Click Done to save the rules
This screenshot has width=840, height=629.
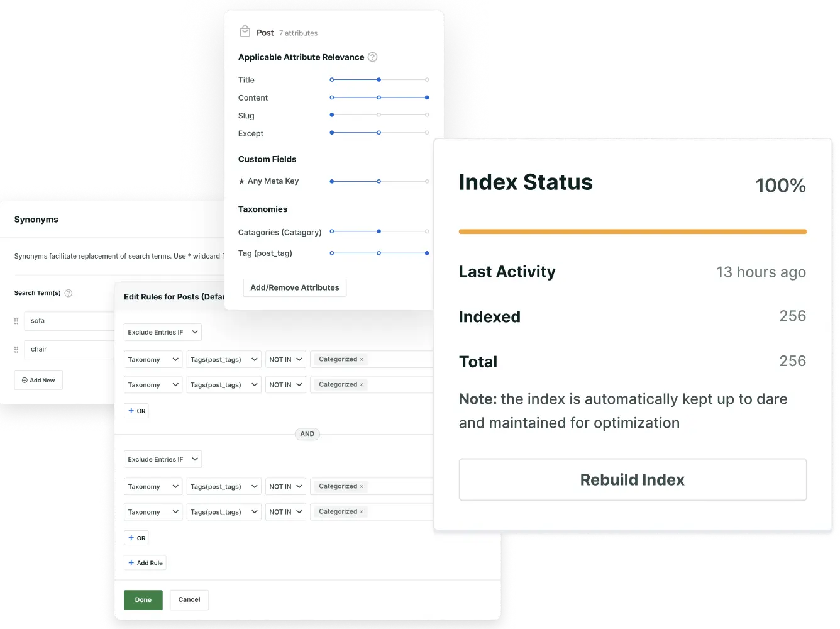pos(143,599)
